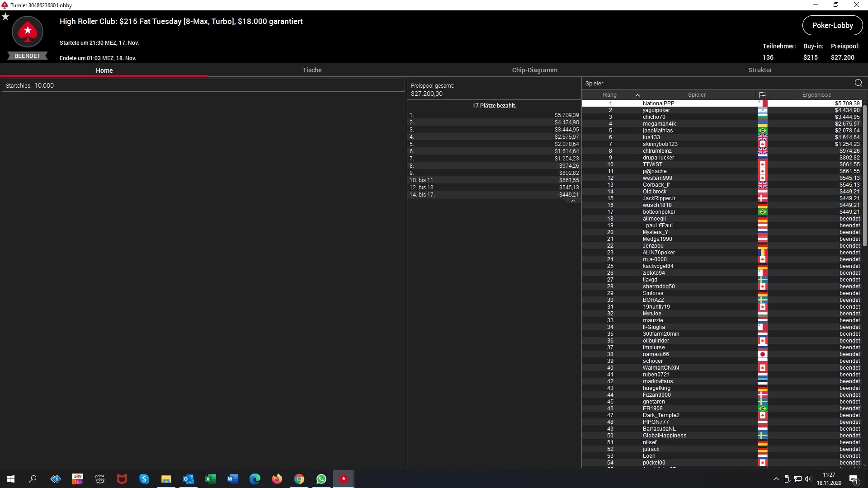The height and width of the screenshot is (488, 868).
Task: Open the network tray icon
Action: coord(798,479)
